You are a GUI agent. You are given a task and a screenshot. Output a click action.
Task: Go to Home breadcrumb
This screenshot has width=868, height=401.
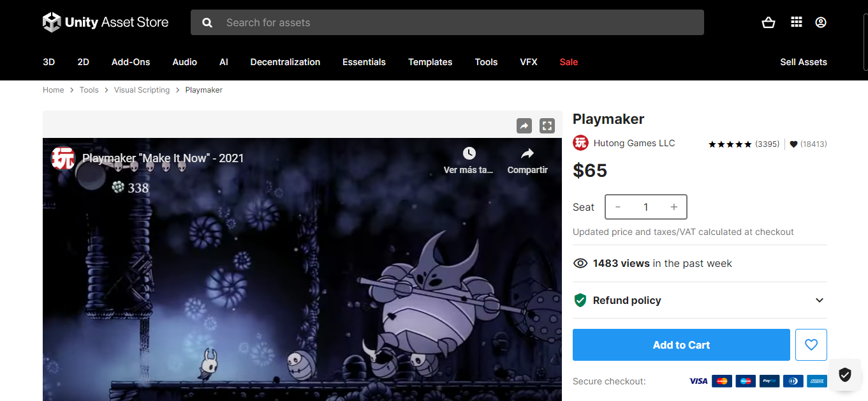pyautogui.click(x=54, y=90)
